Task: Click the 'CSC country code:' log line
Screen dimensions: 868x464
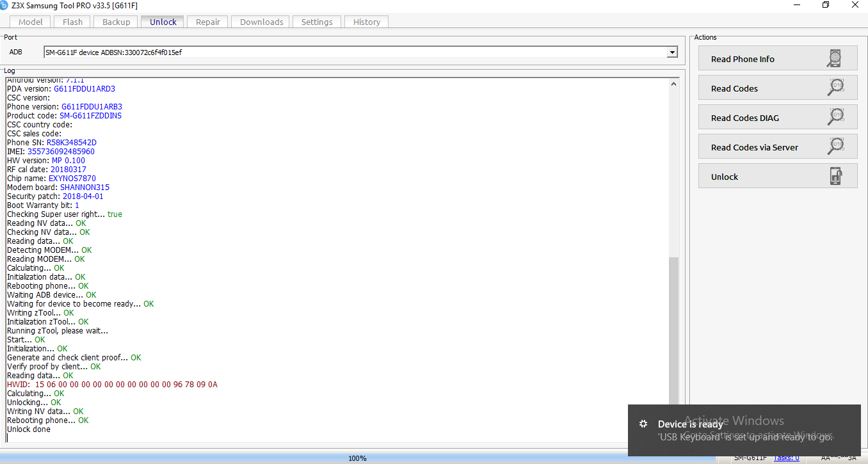Action: (40, 125)
